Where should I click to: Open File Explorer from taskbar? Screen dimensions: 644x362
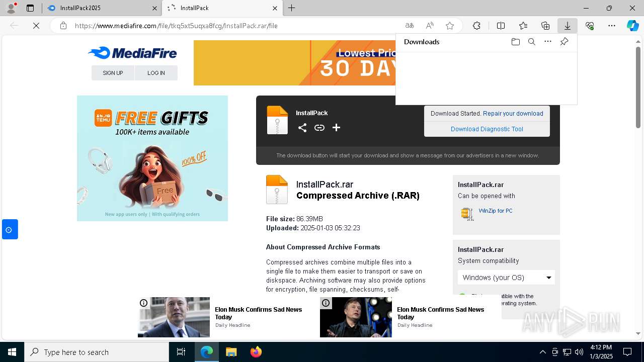pyautogui.click(x=231, y=352)
